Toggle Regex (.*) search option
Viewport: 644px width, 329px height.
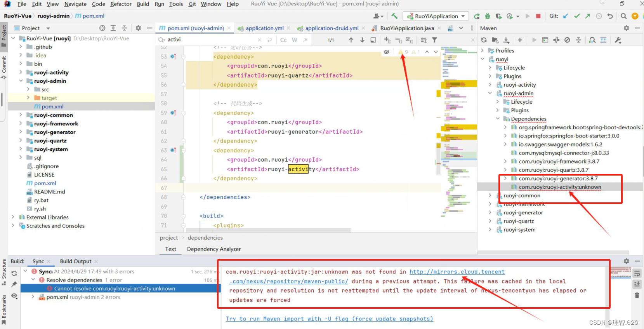pyautogui.click(x=306, y=40)
